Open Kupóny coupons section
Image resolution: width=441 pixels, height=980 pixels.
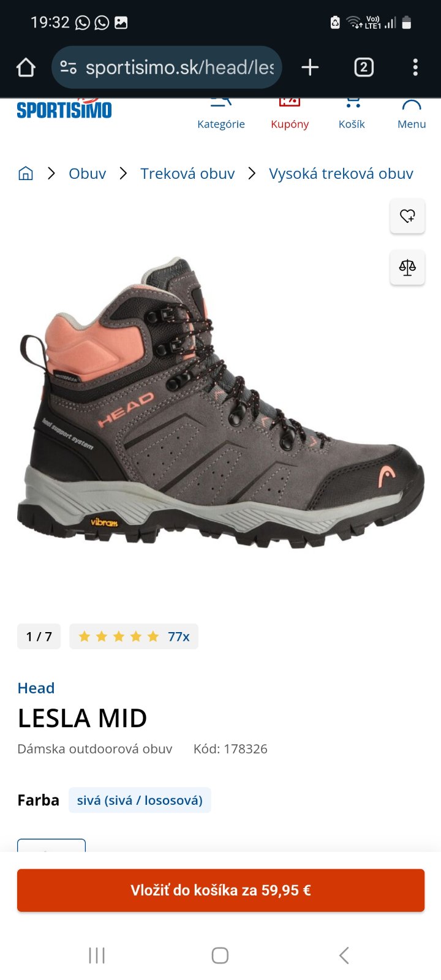coord(290,115)
